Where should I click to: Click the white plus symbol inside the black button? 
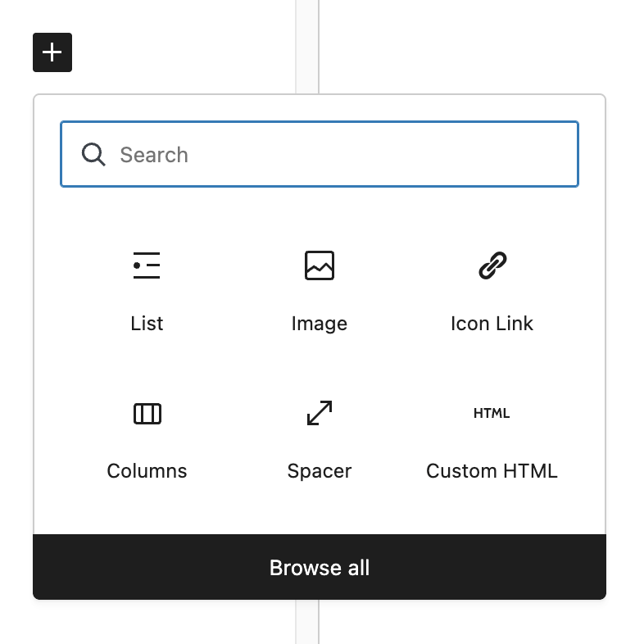52,52
